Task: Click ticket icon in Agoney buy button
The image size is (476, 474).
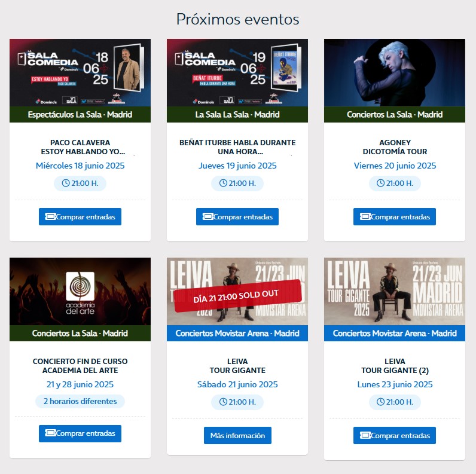Action: 365,216
